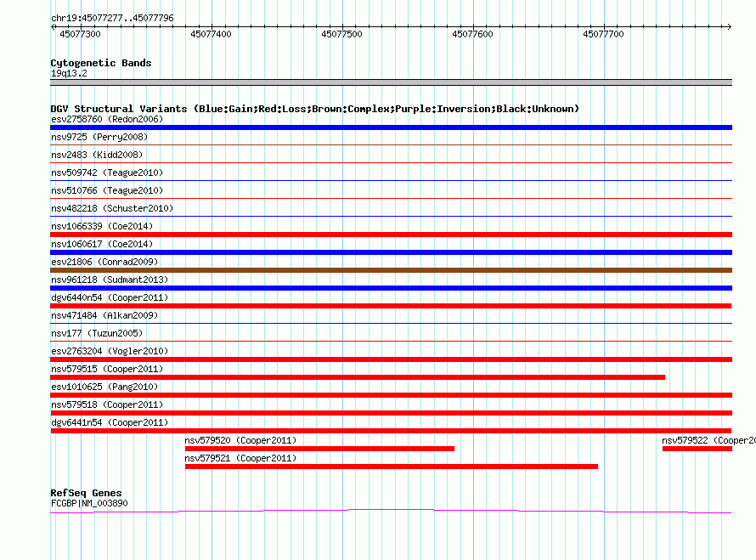
Task: Click the right arrow of the ruler
Action: click(729, 26)
